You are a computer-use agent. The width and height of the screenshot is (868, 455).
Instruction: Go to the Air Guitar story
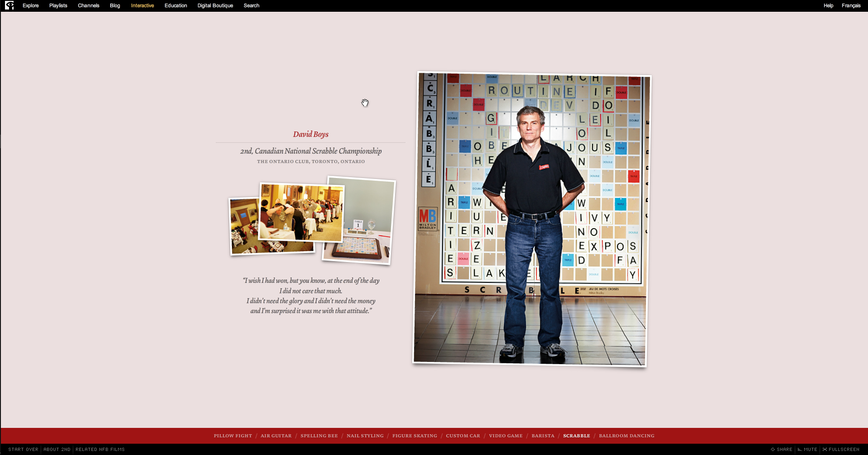[276, 436]
